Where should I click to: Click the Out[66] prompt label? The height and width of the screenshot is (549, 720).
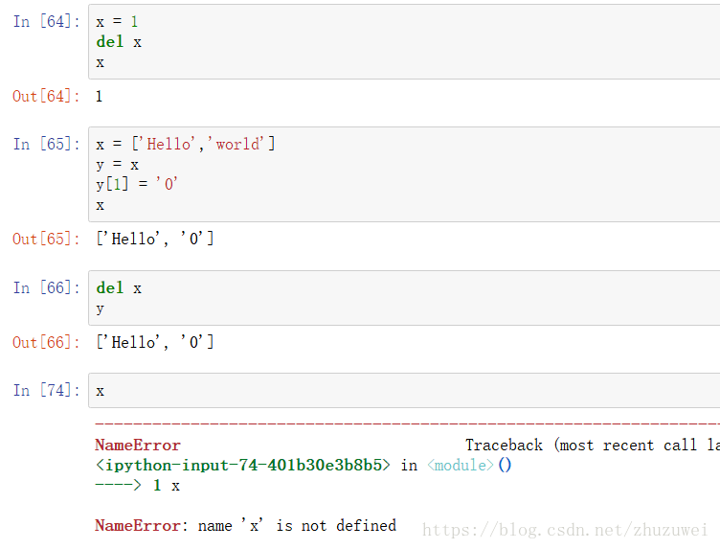pos(45,343)
